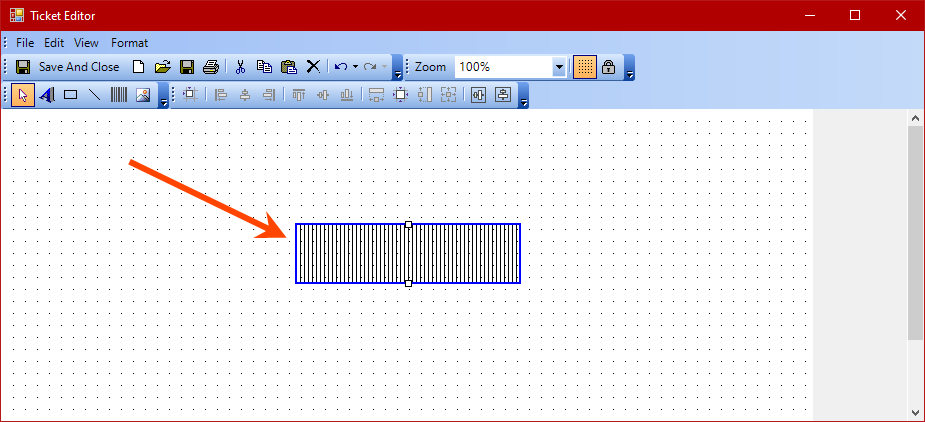Cut selection with the scissors icon

click(x=240, y=67)
